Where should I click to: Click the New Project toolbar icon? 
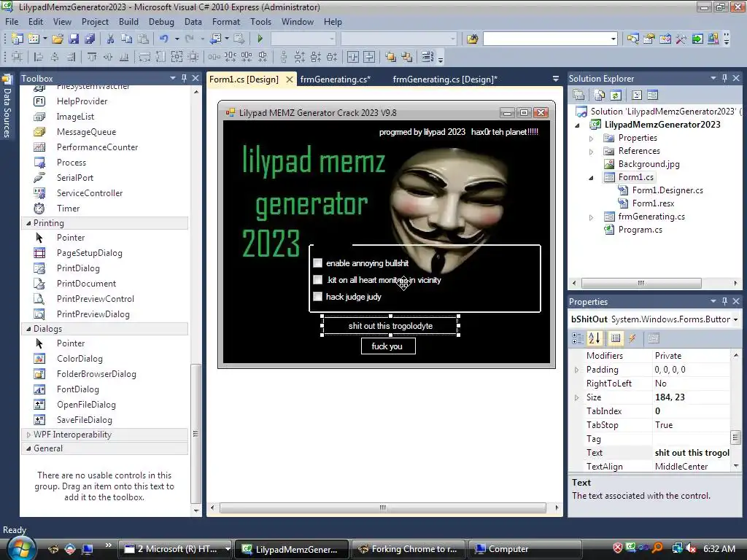18,39
